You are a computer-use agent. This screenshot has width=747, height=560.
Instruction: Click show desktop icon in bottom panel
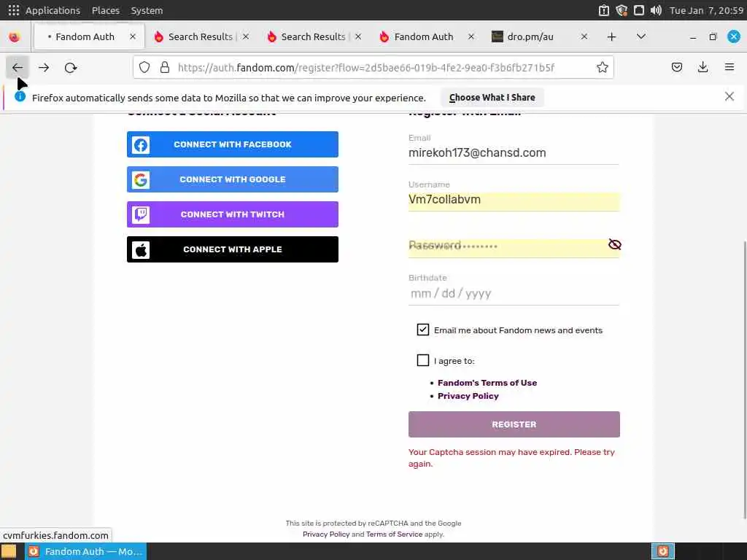tap(9, 551)
